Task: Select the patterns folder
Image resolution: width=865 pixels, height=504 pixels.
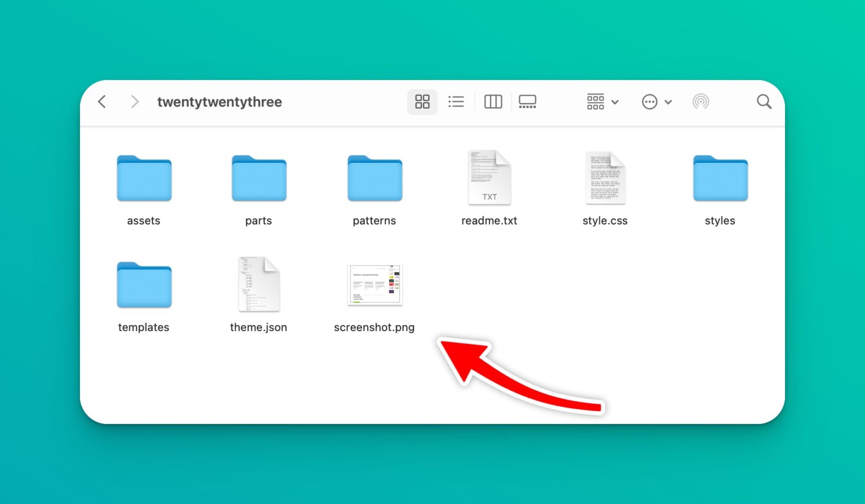Action: [x=375, y=179]
